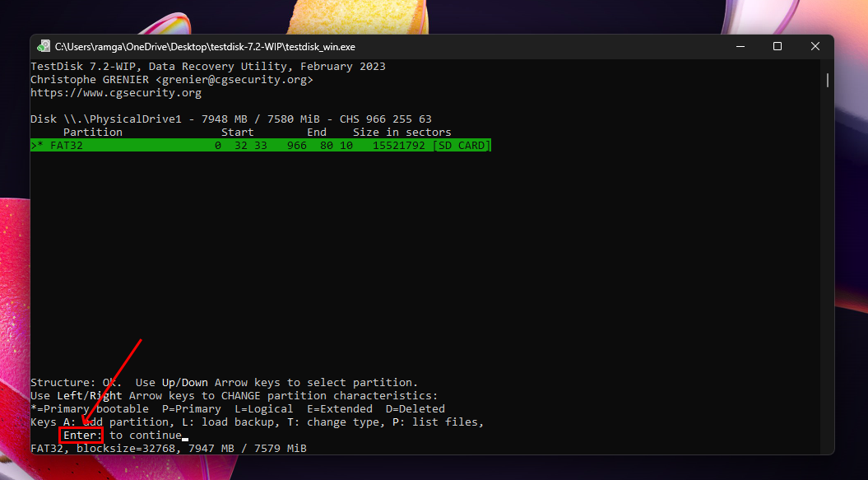This screenshot has height=480, width=868.
Task: Click the console vertical scrollbar thumb
Action: [x=828, y=80]
